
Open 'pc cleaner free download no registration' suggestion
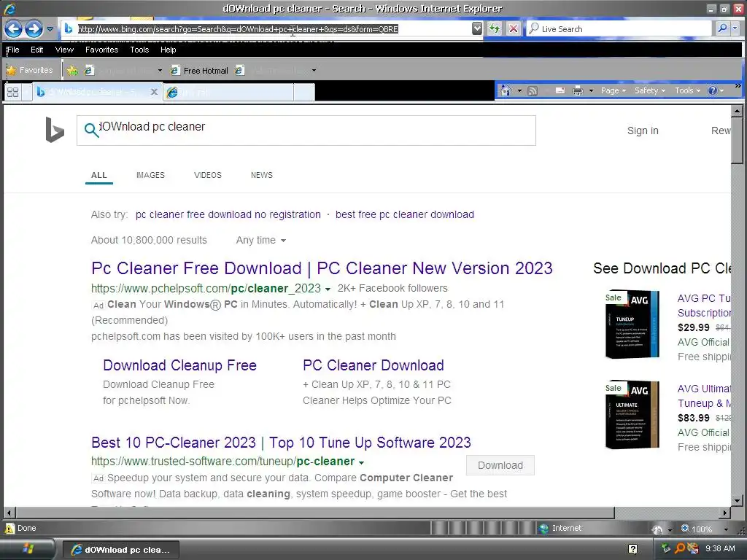click(x=228, y=214)
